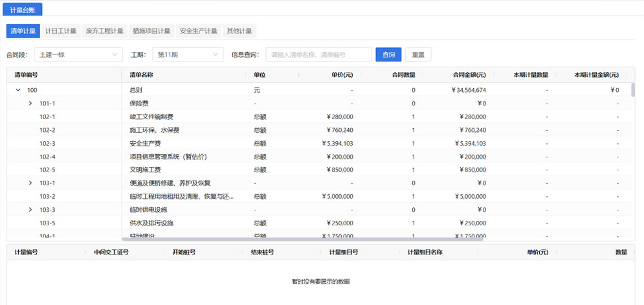Go to the 其他计量 tab
Screen dimensions: 644x305
pyautogui.click(x=239, y=31)
